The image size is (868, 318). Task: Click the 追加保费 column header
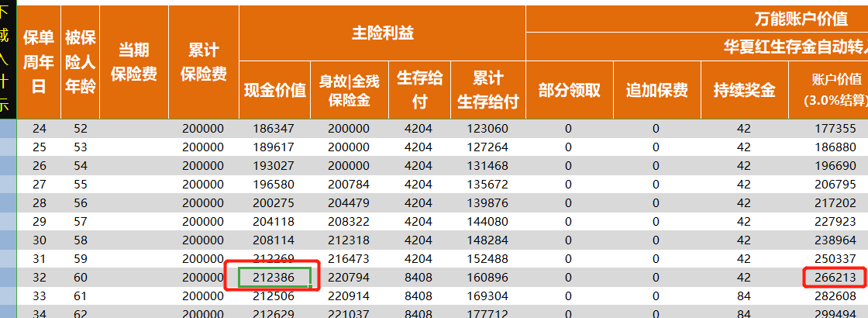click(657, 90)
